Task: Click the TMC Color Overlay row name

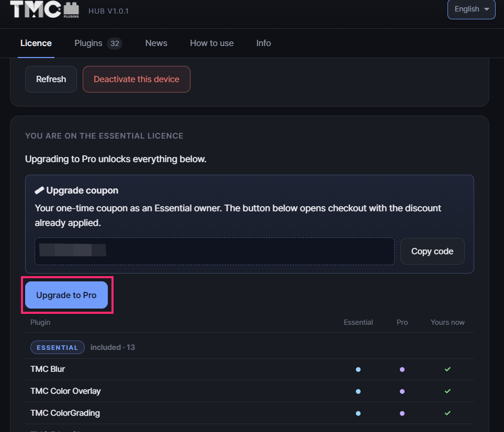Action: [65, 391]
